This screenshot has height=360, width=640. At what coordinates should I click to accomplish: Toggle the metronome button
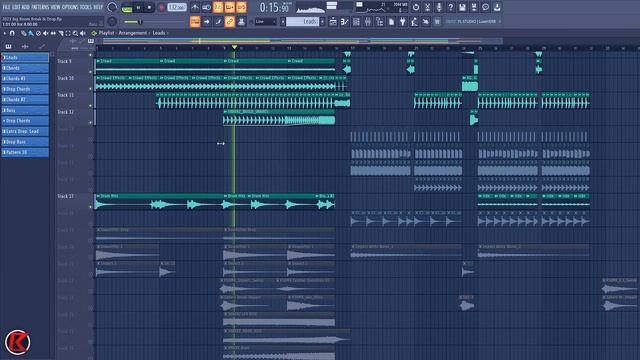click(195, 7)
